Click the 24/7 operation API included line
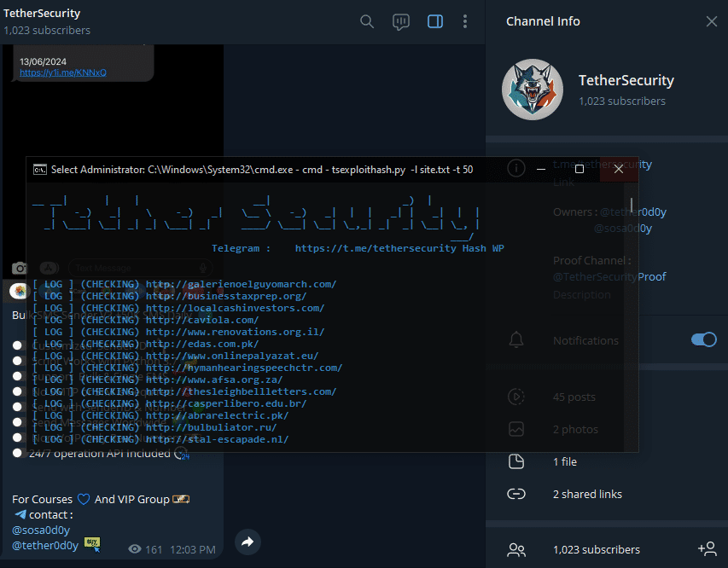 click(x=100, y=454)
